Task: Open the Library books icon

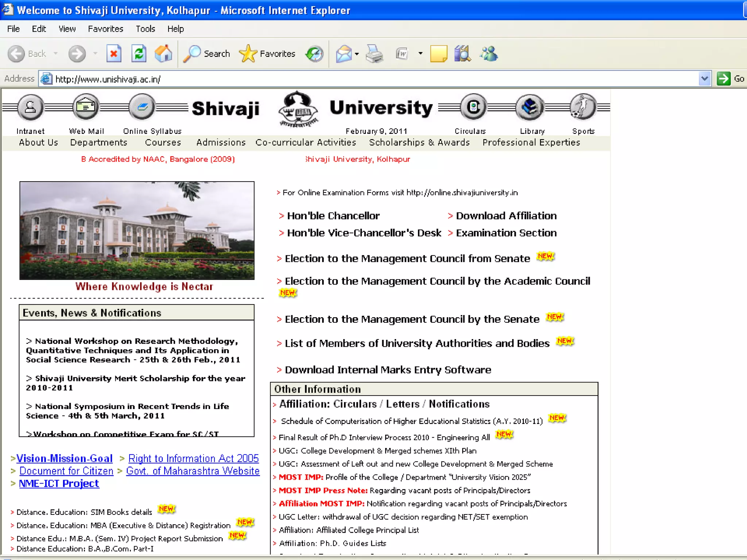Action: [529, 107]
